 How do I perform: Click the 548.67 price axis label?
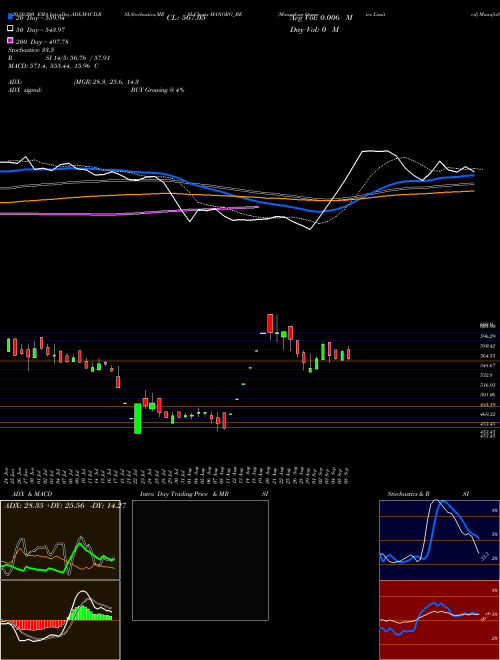click(x=488, y=365)
